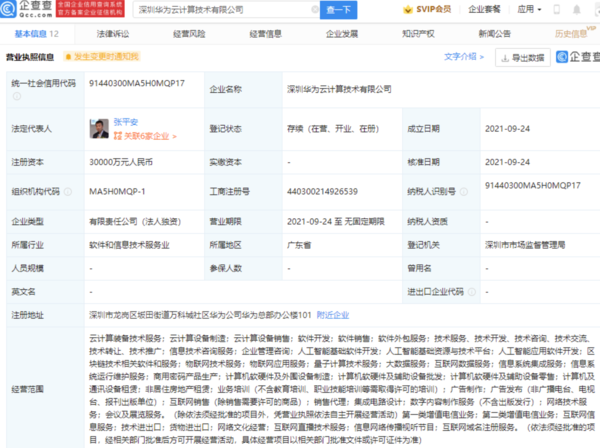Open the 企业套餐 link

tap(484, 9)
